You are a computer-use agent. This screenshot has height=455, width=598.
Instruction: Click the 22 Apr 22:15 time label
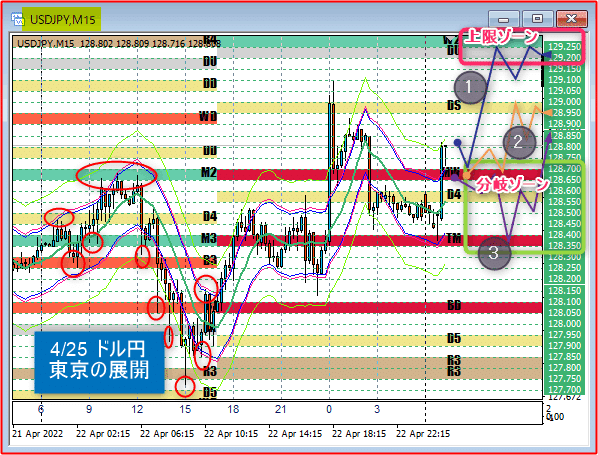coord(423,434)
